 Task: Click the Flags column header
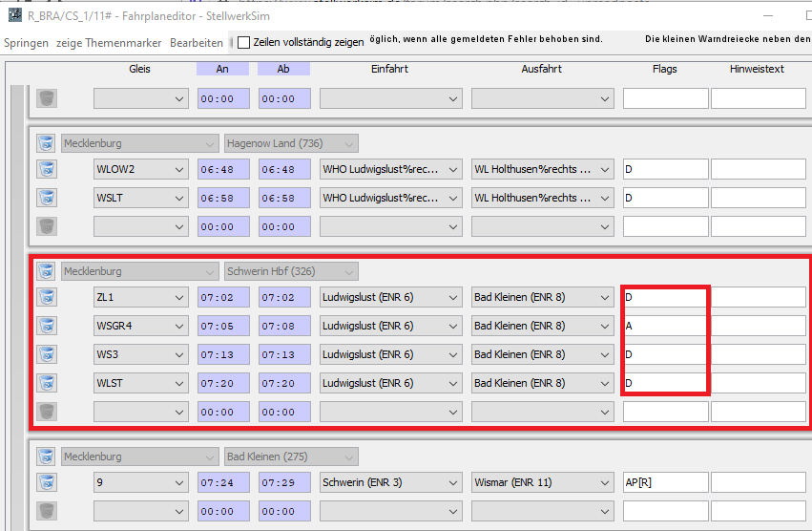pos(664,69)
